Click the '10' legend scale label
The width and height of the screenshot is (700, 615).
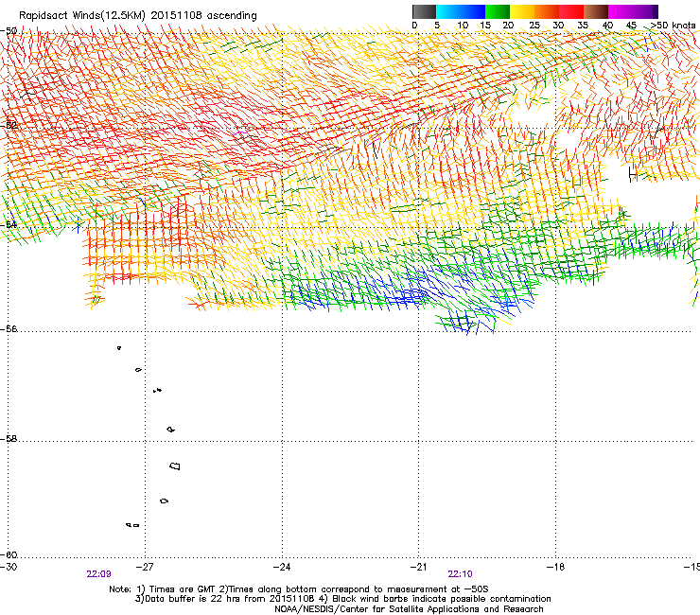(x=463, y=26)
